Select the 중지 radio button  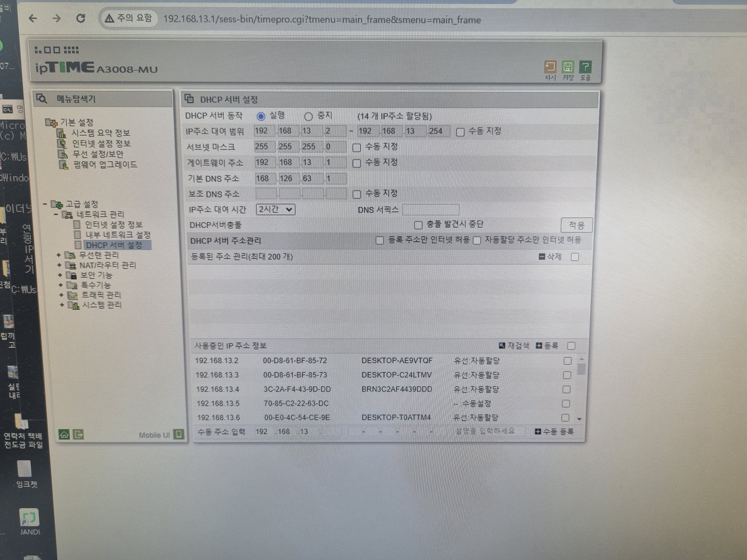tap(308, 117)
